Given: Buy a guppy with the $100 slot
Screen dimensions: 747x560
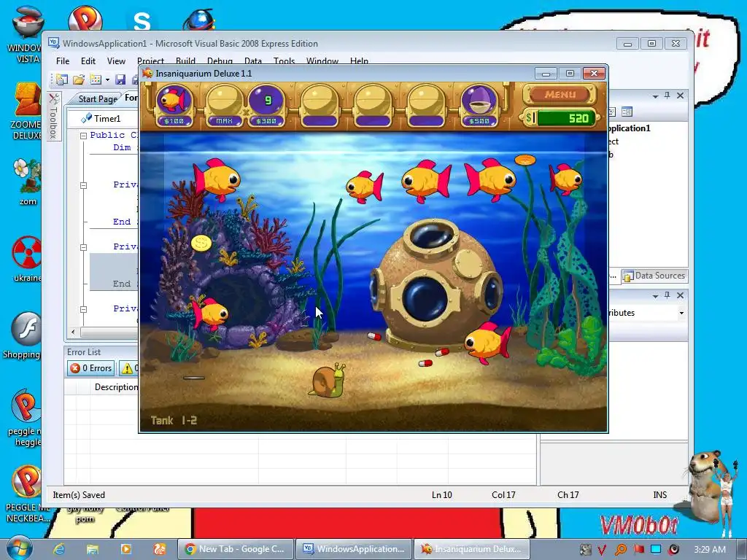Looking at the screenshot, I should coord(174,106).
